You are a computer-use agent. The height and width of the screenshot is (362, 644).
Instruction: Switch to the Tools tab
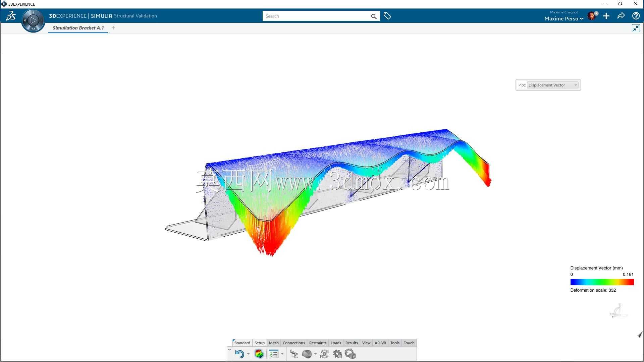pyautogui.click(x=395, y=343)
